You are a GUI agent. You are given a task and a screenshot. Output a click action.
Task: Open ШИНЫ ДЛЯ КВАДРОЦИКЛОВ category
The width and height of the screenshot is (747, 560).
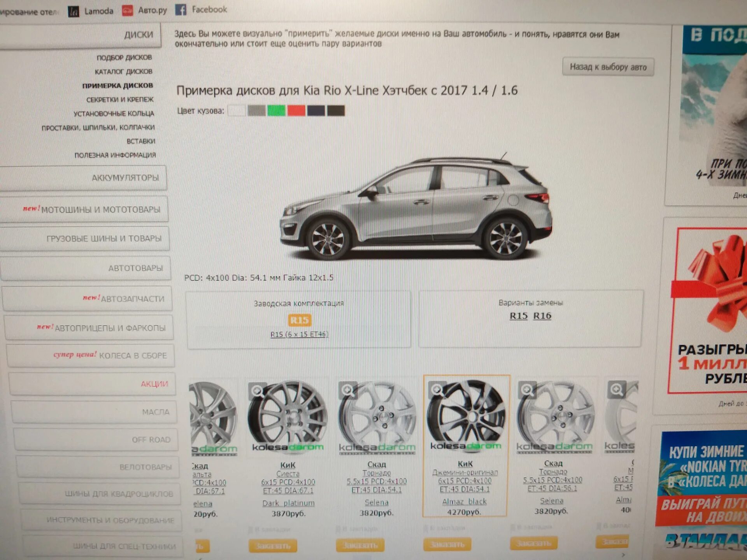(x=100, y=493)
